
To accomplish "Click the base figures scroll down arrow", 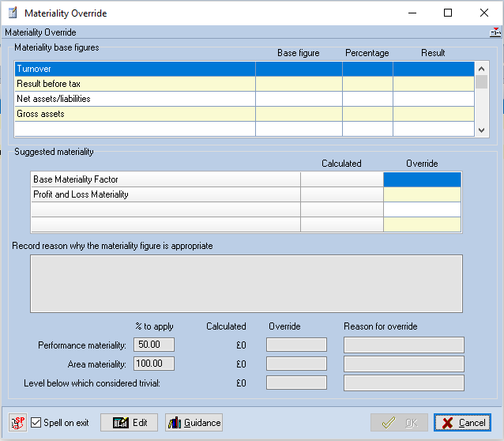I will pos(482,130).
